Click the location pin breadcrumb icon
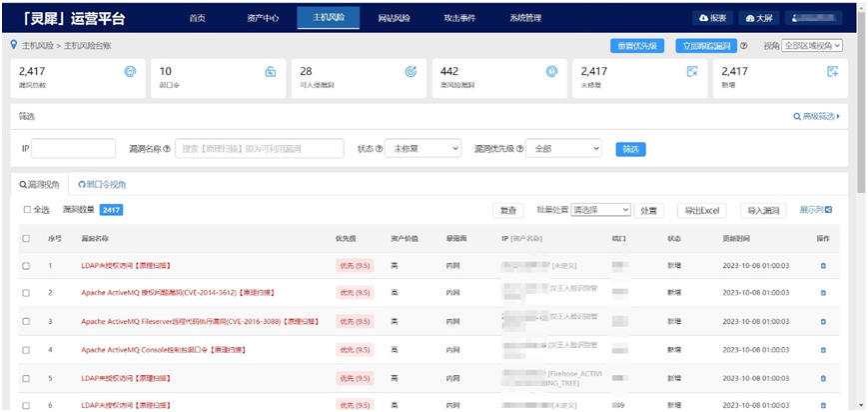This screenshot has width=868, height=412. [x=14, y=45]
